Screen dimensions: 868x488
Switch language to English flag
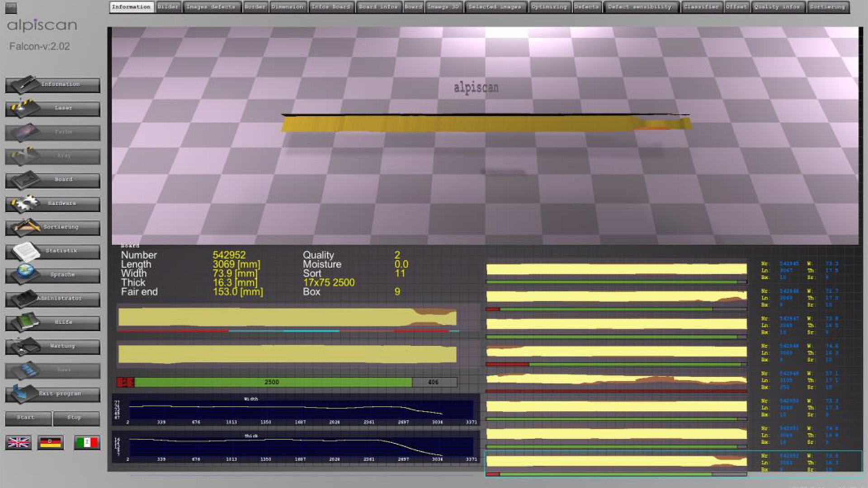tap(19, 442)
